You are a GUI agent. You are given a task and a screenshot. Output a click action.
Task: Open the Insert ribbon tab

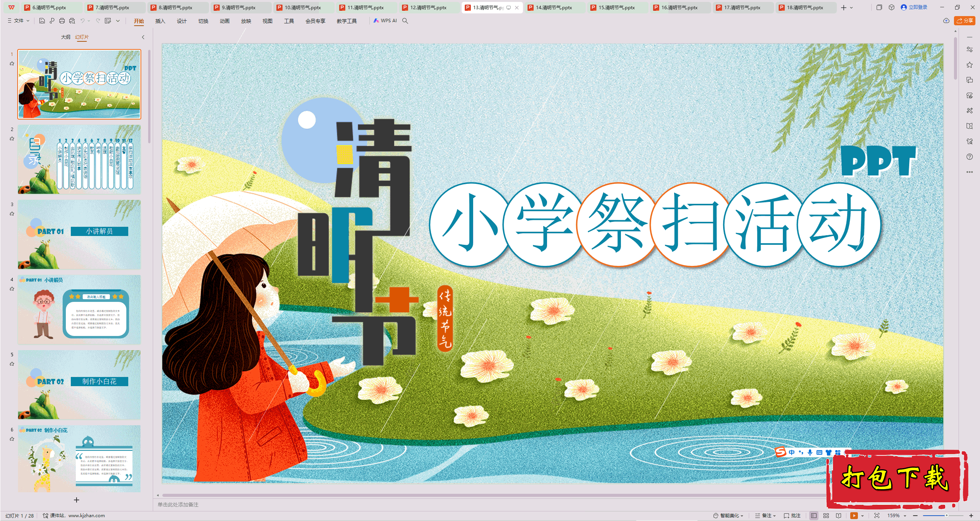(160, 21)
